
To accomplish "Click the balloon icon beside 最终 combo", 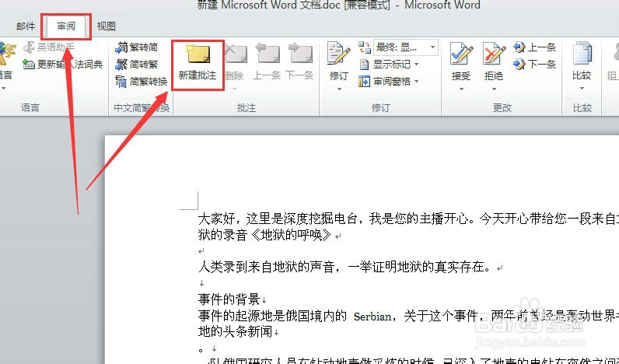I will [365, 47].
